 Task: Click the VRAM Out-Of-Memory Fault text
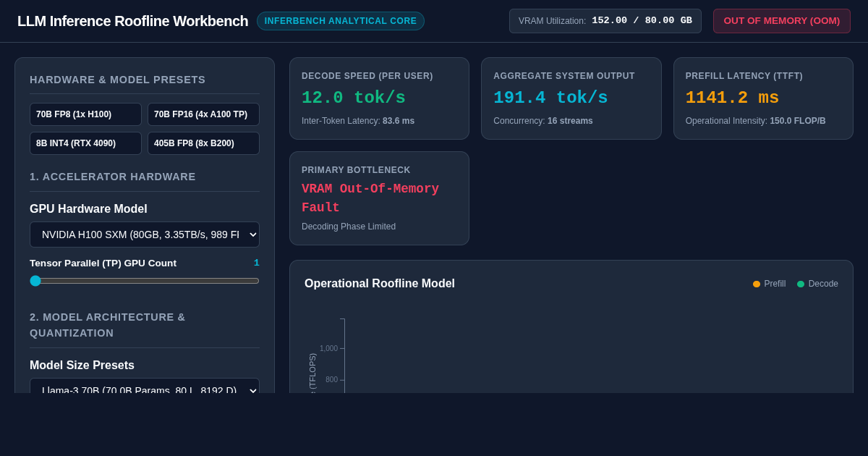tap(370, 198)
